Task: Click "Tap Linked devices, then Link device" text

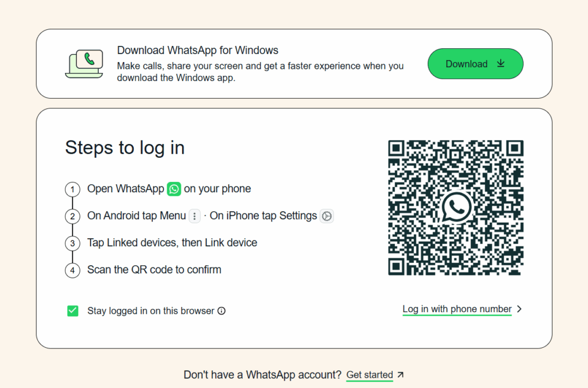Action: click(x=172, y=243)
